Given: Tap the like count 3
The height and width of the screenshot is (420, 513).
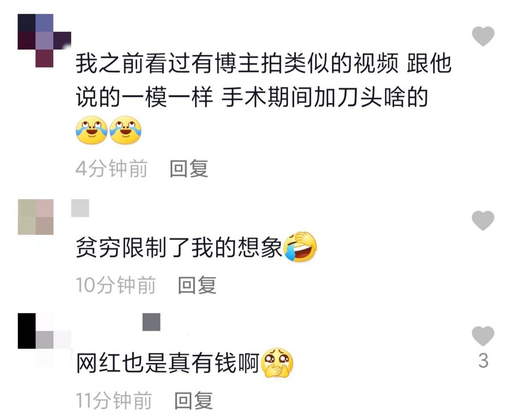Looking at the screenshot, I should click(x=483, y=361).
